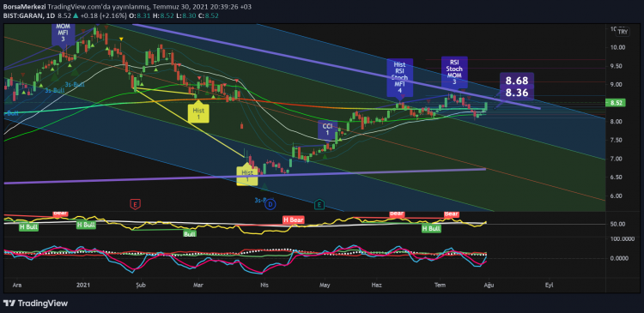Click the Ara month label on time axis
The image size is (644, 313).
coord(17,285)
